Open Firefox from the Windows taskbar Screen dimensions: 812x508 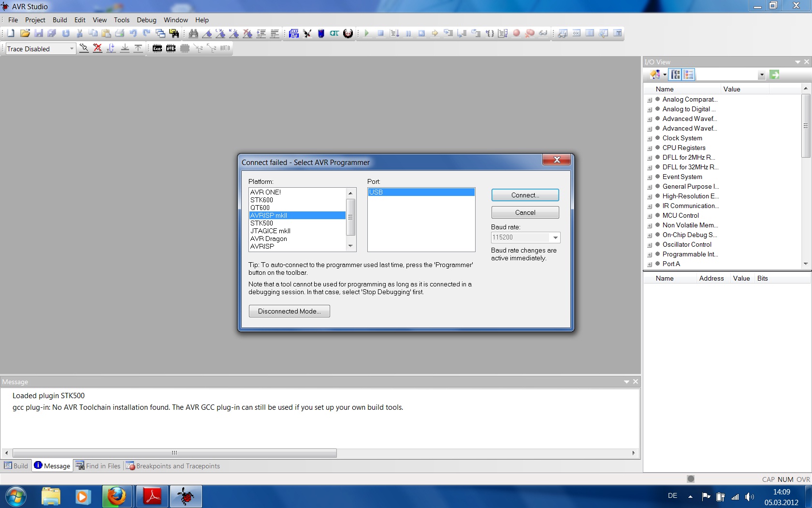point(116,496)
